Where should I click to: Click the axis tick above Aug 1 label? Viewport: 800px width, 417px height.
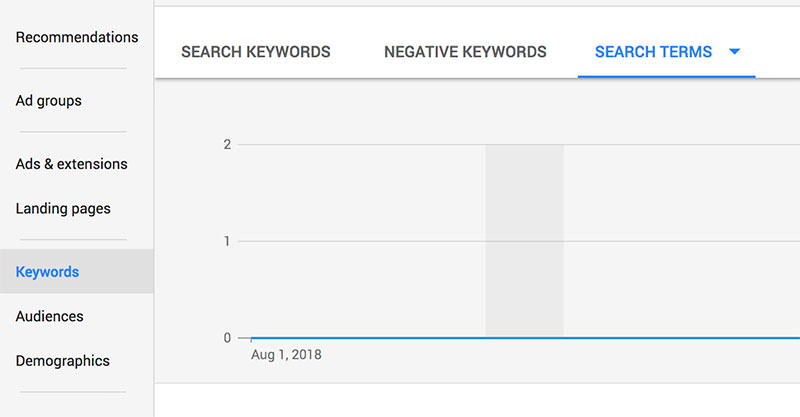(x=252, y=339)
